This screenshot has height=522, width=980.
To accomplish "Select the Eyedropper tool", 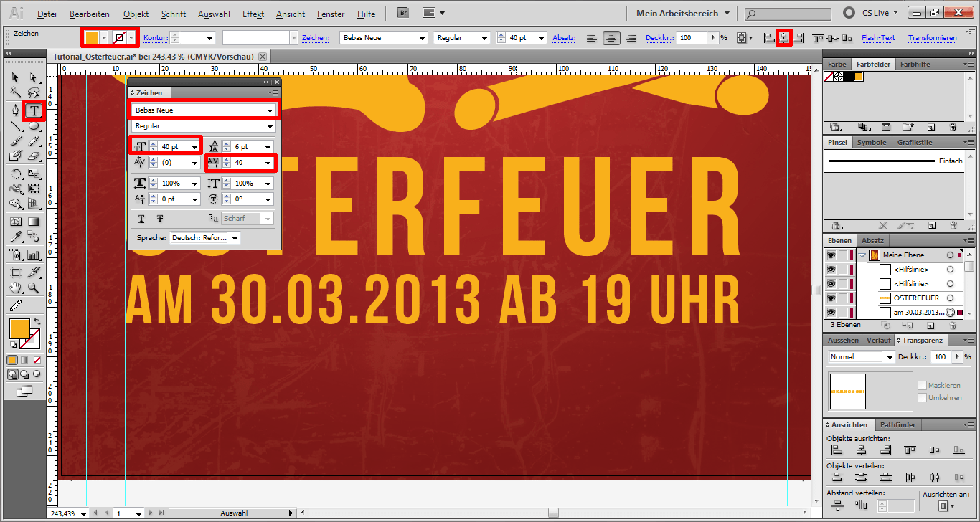I will (16, 237).
